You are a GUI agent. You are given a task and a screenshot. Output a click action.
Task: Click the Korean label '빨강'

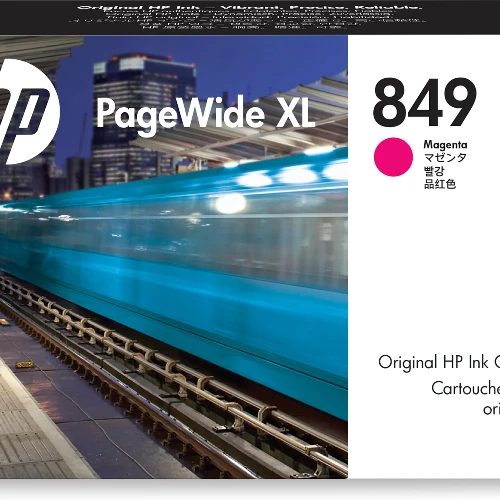tap(434, 171)
